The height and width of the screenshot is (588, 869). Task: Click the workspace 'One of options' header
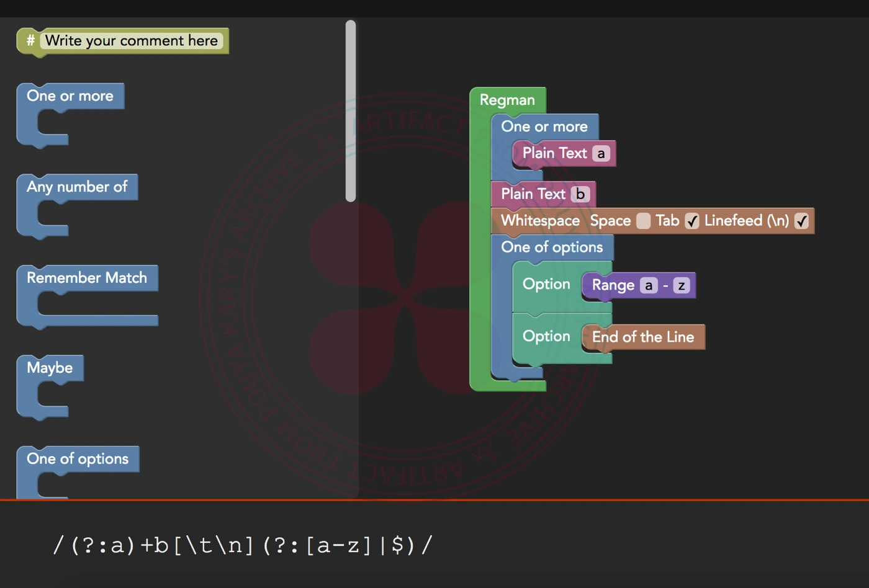click(551, 247)
